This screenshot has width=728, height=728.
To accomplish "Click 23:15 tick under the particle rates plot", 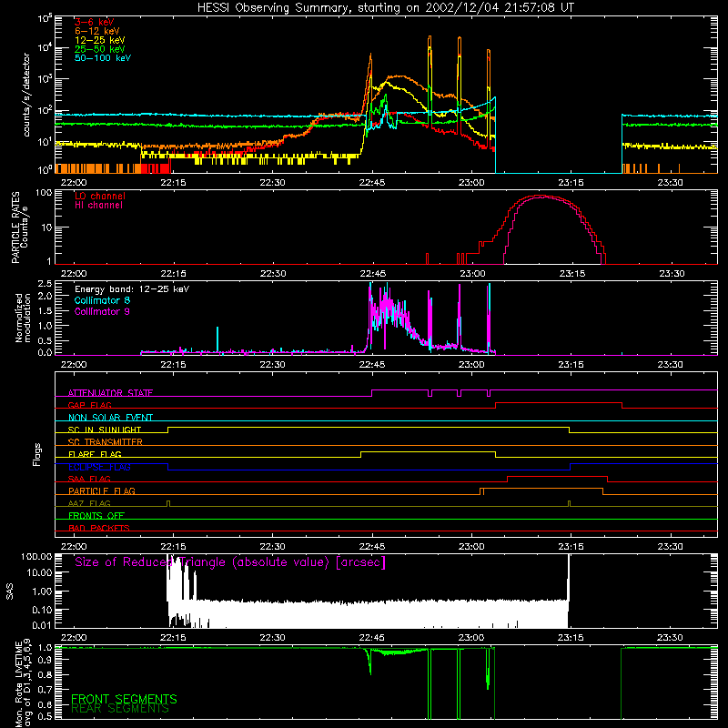I will (572, 274).
